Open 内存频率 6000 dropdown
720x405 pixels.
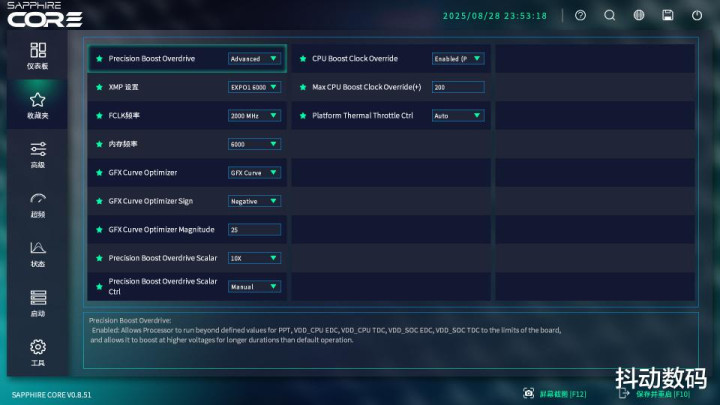click(254, 144)
